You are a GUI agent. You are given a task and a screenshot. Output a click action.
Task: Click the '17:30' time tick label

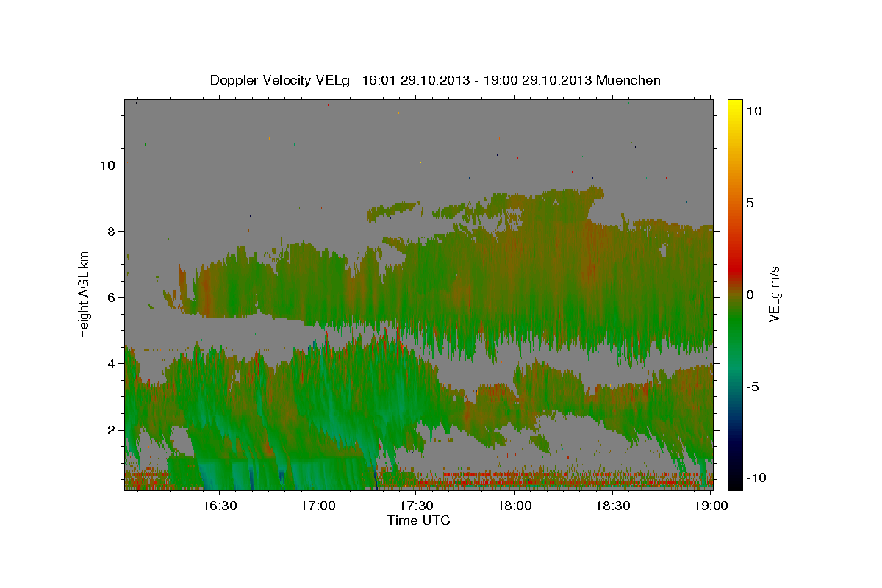(x=416, y=506)
